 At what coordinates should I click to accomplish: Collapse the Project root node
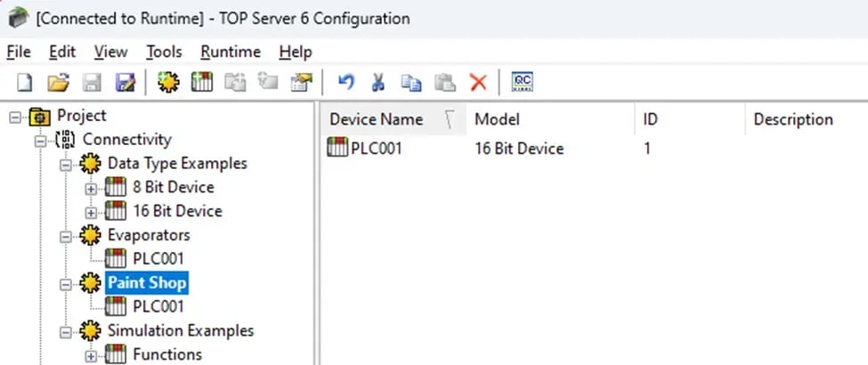pos(15,116)
